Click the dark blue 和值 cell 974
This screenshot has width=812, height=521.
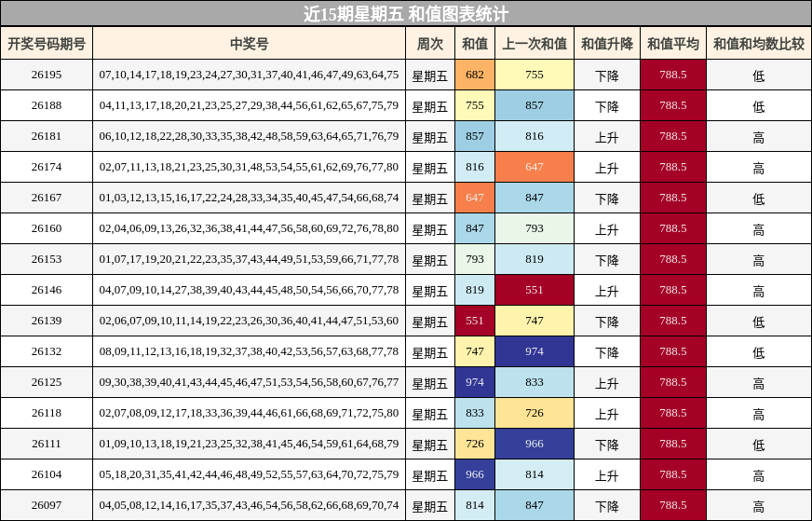(475, 382)
